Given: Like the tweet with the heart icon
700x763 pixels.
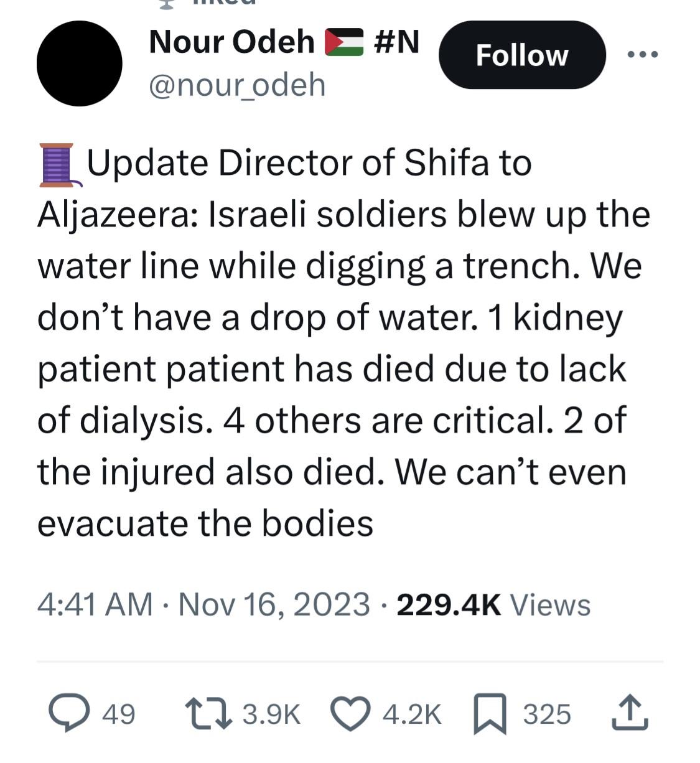Looking at the screenshot, I should point(350,714).
